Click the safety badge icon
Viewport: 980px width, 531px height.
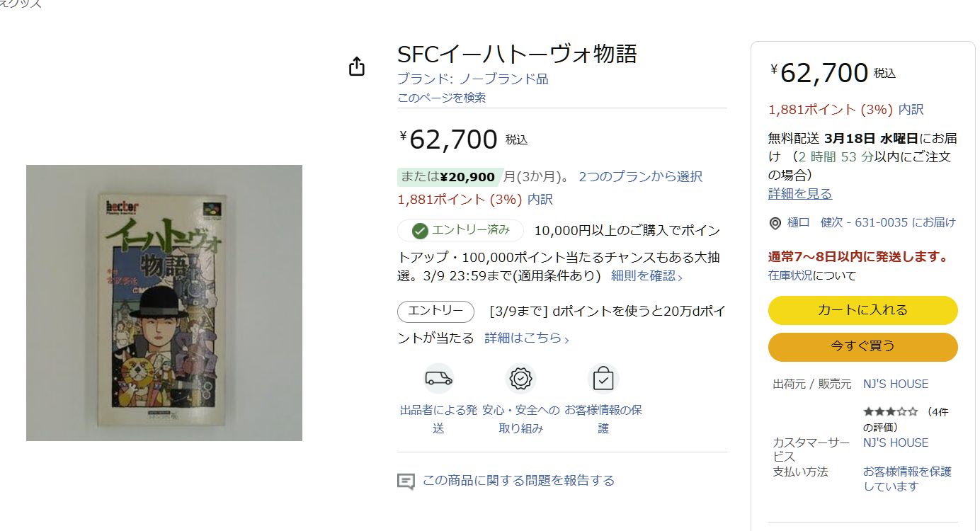tap(521, 379)
